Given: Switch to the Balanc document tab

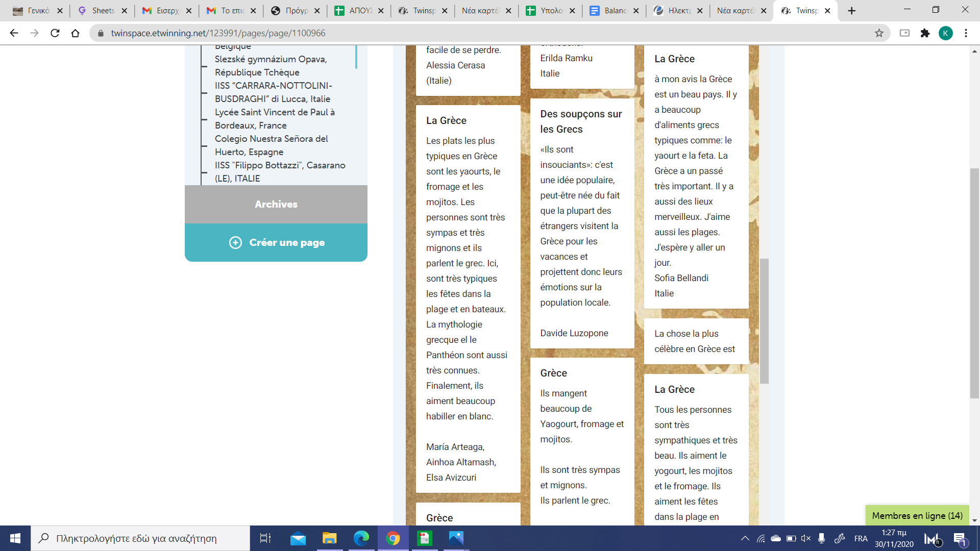Looking at the screenshot, I should pos(614,10).
